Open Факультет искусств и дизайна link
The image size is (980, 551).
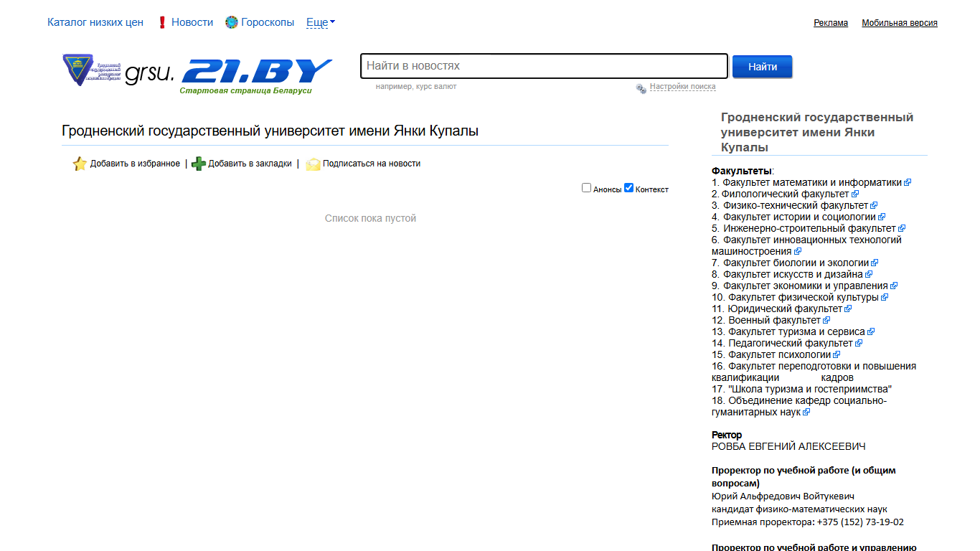coord(793,275)
